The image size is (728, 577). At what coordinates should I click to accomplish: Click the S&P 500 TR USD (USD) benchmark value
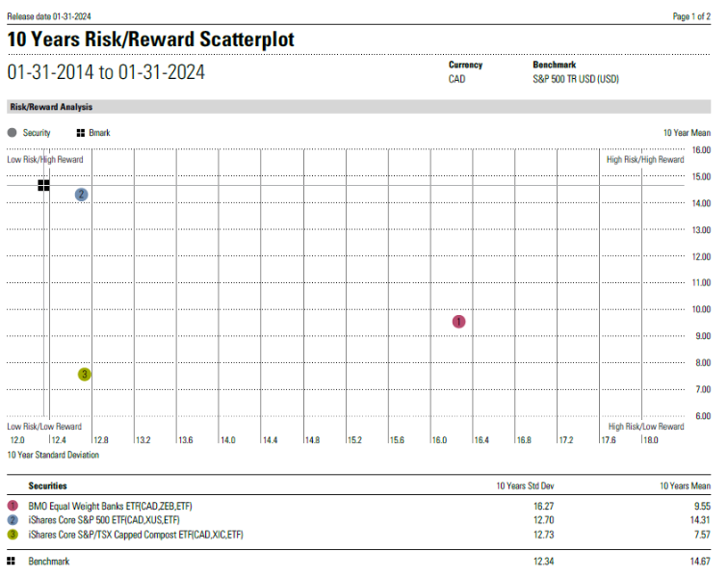pyautogui.click(x=576, y=79)
